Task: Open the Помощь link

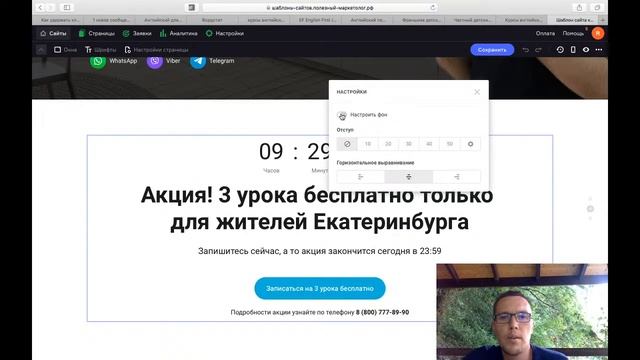Action: pyautogui.click(x=573, y=33)
